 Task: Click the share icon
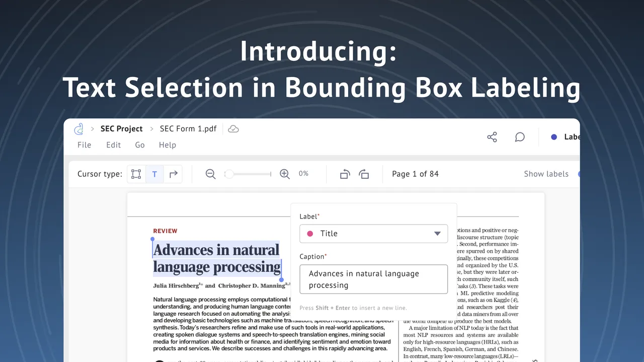(492, 137)
